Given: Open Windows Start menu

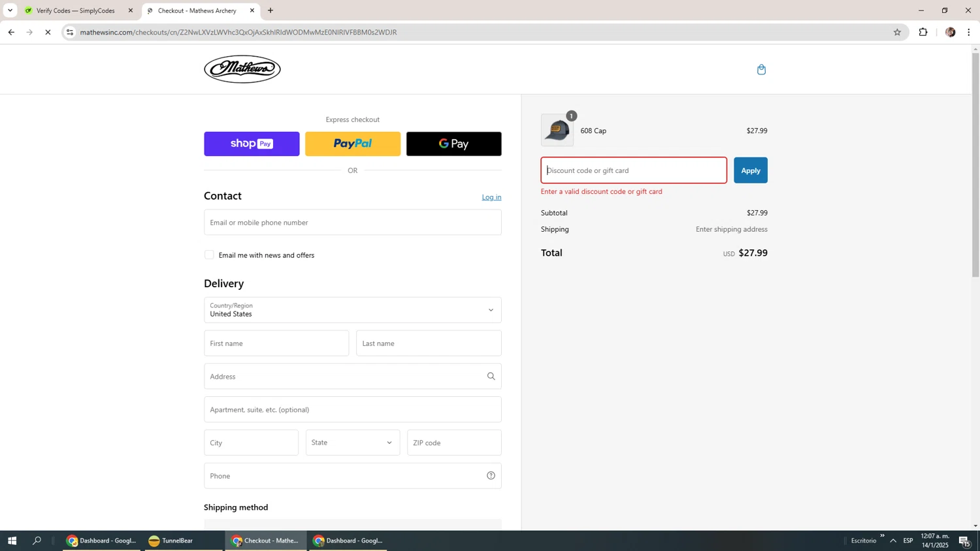Looking at the screenshot, I should (x=12, y=541).
